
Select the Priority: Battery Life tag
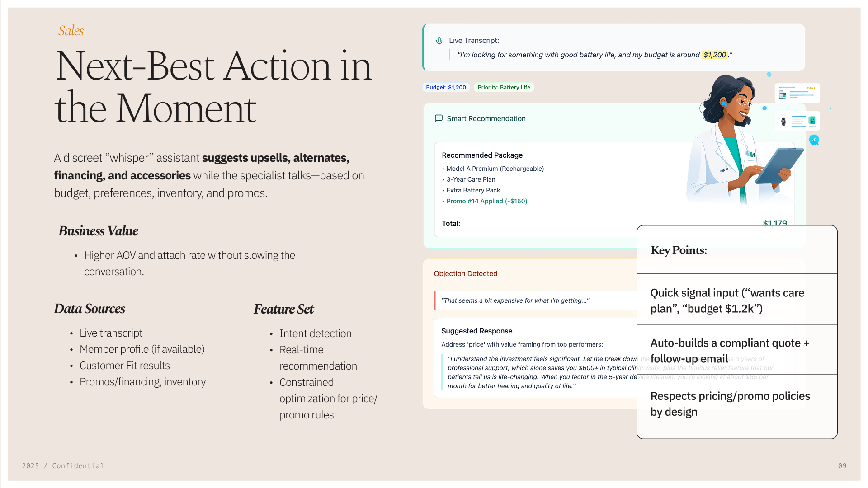point(504,87)
